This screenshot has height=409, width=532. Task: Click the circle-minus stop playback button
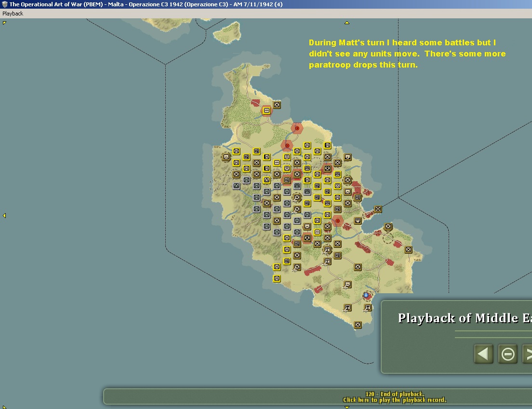pos(507,354)
